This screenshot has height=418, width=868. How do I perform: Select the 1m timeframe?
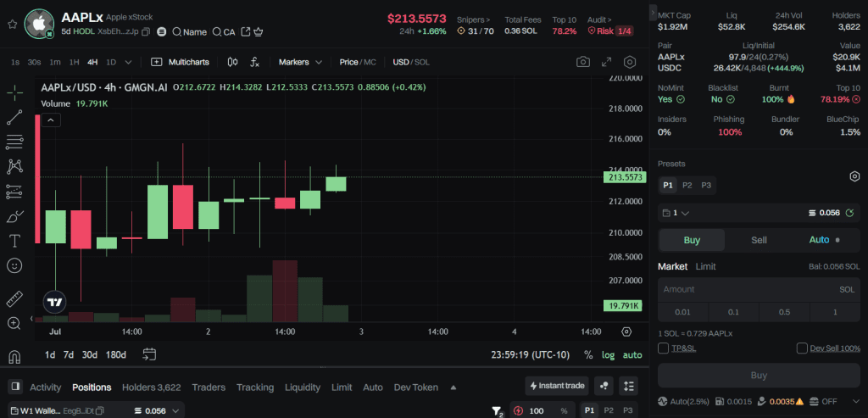[x=55, y=62]
